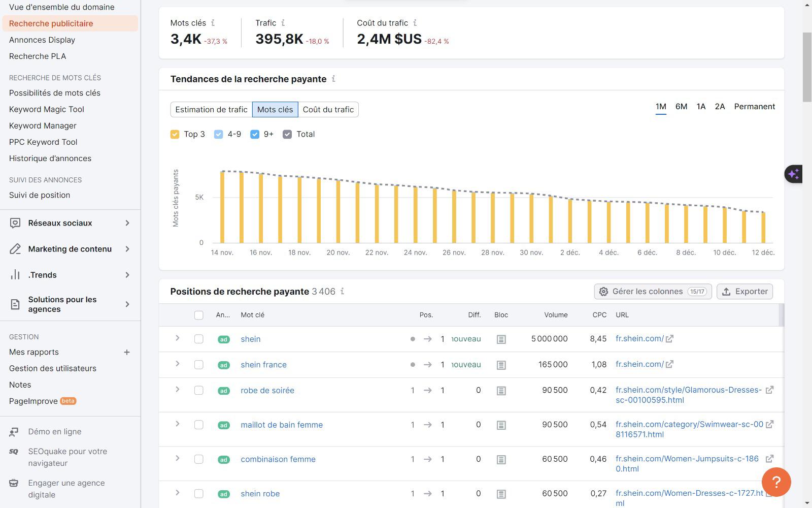
Task: View ad block icon for robe de soirée row
Action: coord(501,391)
